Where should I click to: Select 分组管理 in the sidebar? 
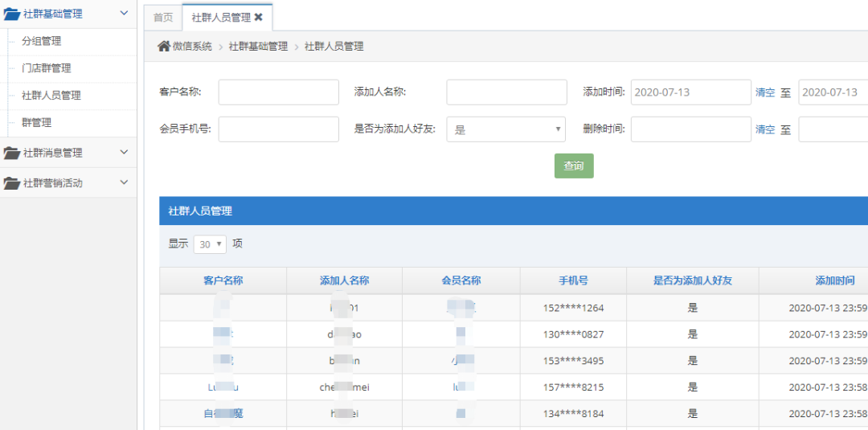click(x=42, y=41)
